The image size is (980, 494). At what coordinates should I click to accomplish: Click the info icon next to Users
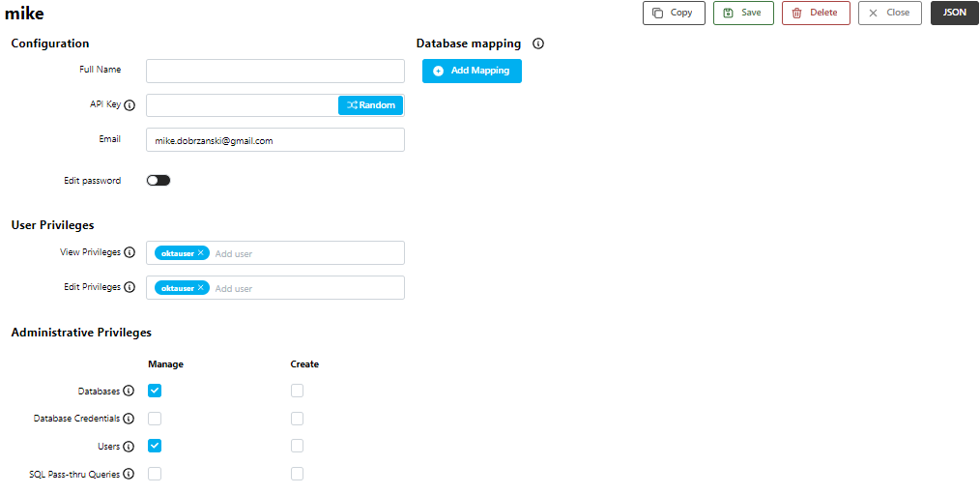click(x=129, y=447)
